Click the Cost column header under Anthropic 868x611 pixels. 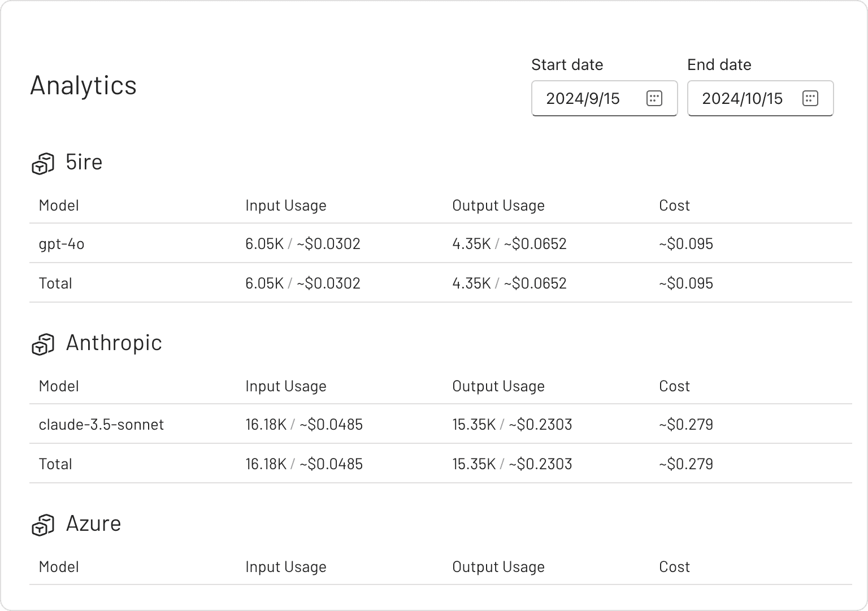click(674, 386)
